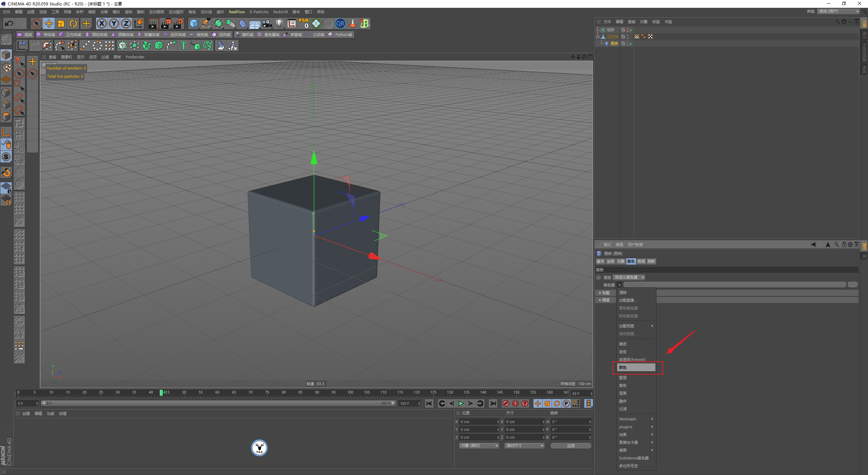Image resolution: width=868 pixels, height=475 pixels.
Task: Click the Light bulb icon
Action: tap(279, 23)
